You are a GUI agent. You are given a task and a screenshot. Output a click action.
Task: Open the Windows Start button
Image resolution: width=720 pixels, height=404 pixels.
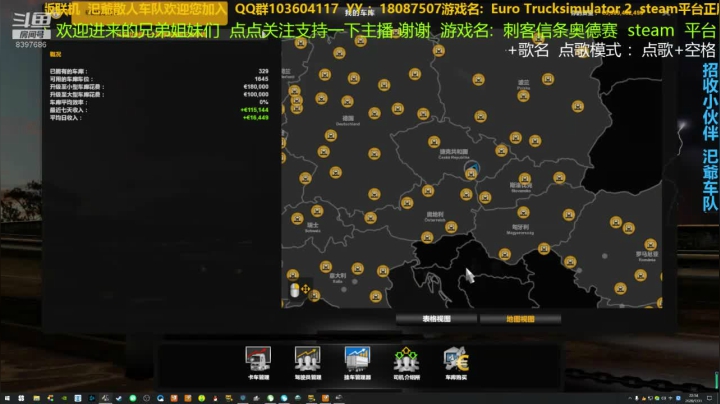coord(7,398)
